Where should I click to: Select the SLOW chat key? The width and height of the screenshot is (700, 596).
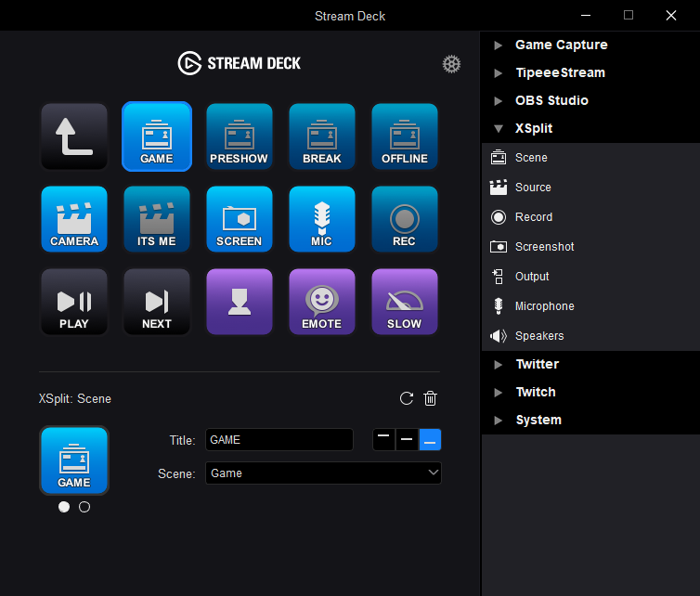(x=405, y=302)
